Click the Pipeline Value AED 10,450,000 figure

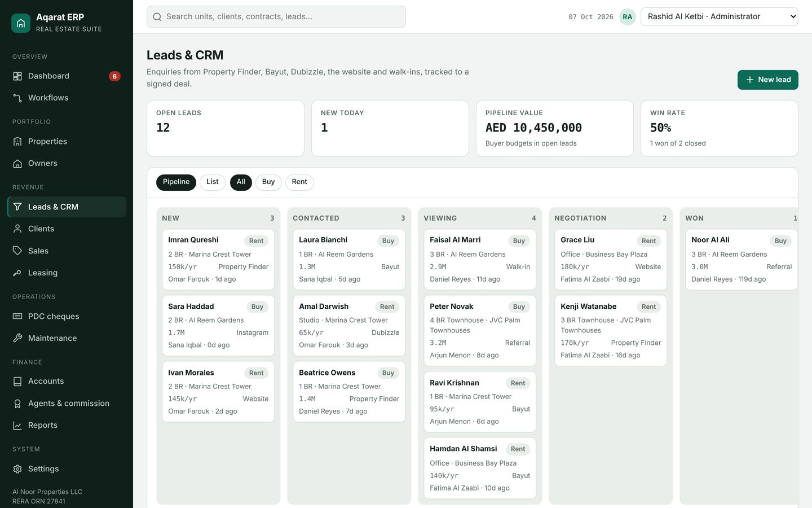(x=533, y=128)
